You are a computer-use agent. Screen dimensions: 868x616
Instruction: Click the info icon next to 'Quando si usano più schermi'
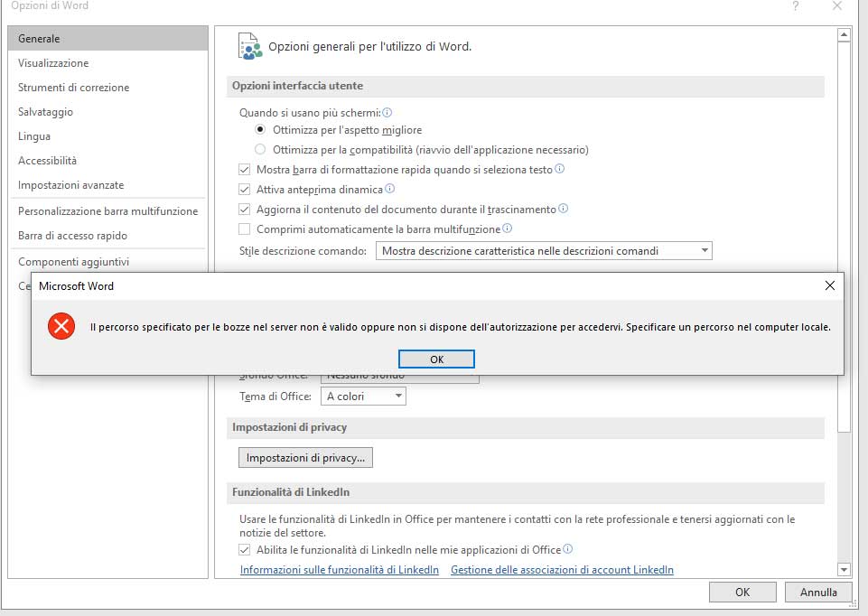tap(387, 112)
